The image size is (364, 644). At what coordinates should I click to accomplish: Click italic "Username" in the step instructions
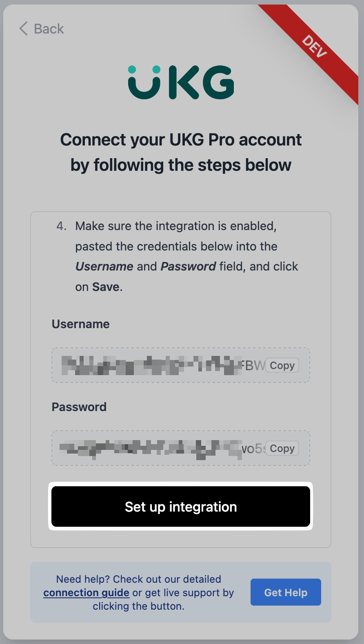coord(104,266)
